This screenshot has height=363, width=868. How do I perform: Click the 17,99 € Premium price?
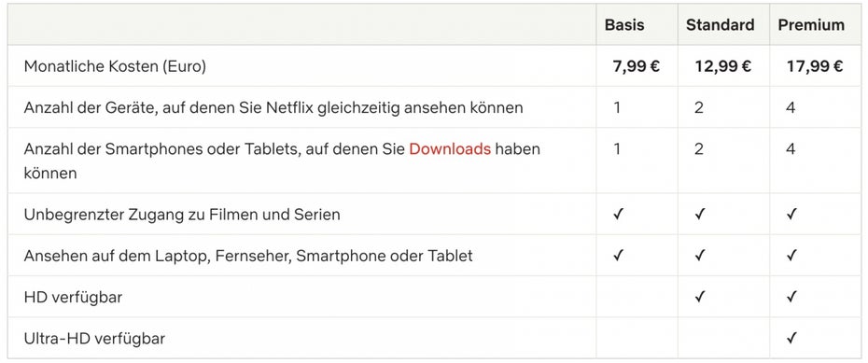(815, 66)
